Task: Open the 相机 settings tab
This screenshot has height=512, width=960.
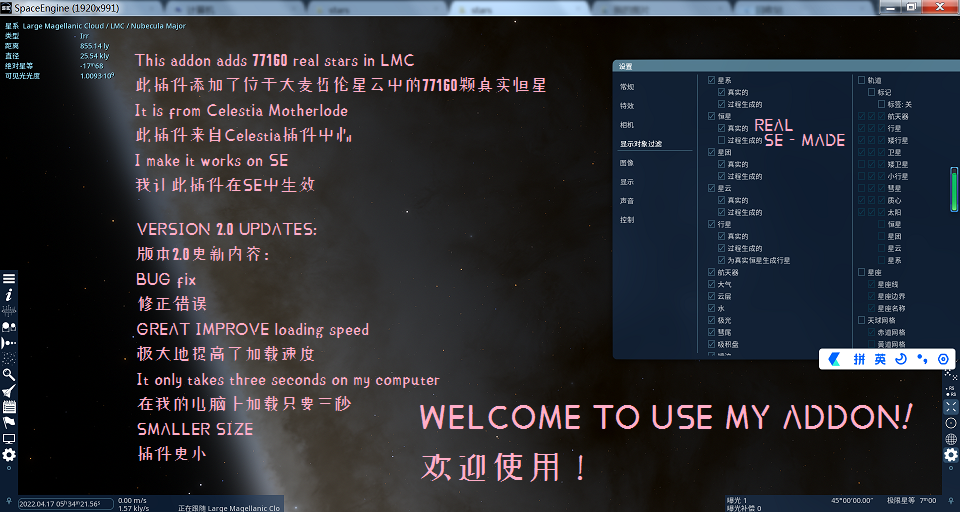Action: click(627, 125)
